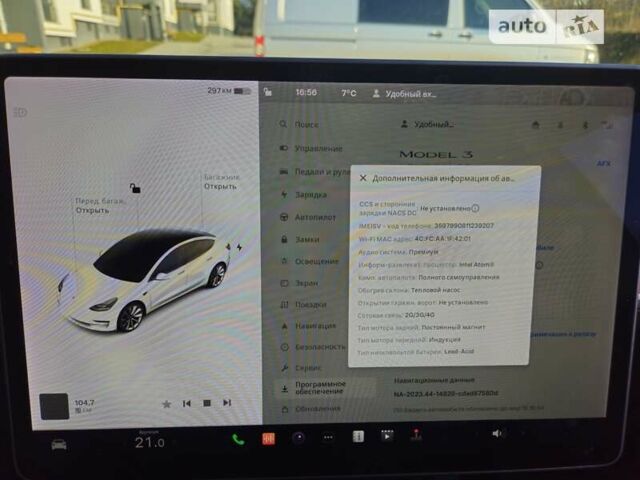This screenshot has width=640, height=480.
Task: Tap the Тепловой насос cabin heating value
Action: (436, 290)
